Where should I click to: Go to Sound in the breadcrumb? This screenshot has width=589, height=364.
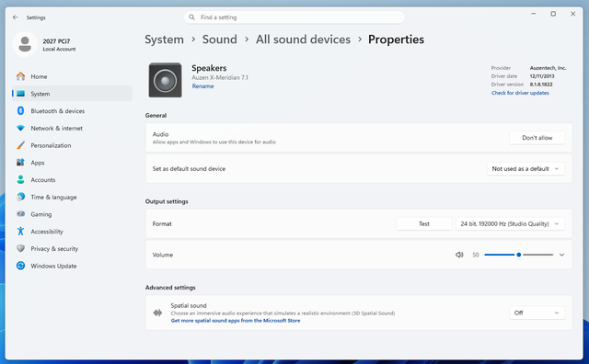pos(220,40)
